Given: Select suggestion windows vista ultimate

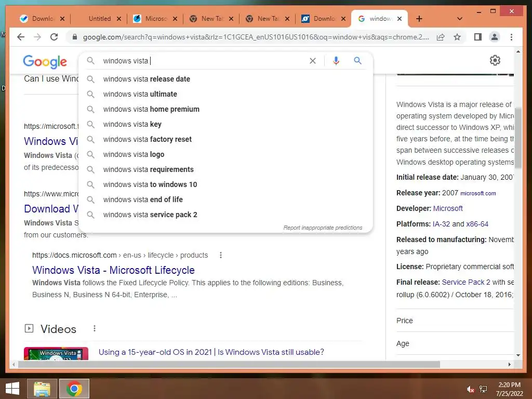Looking at the screenshot, I should pos(225,94).
